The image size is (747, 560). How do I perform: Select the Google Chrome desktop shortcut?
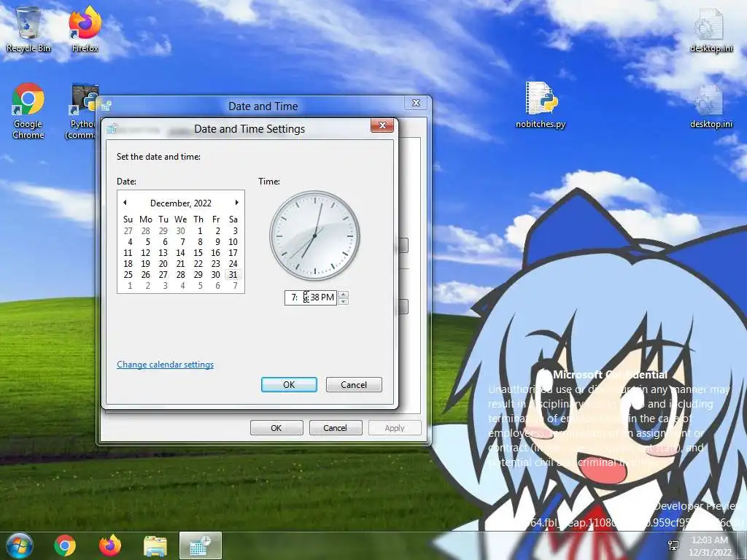[28, 112]
